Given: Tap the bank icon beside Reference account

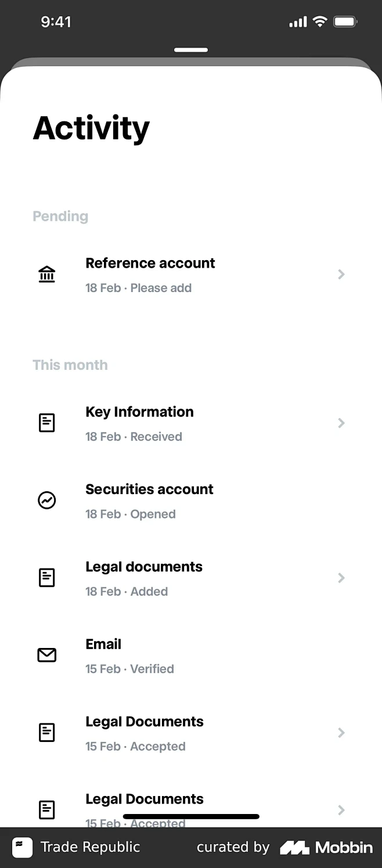Looking at the screenshot, I should pos(46,274).
